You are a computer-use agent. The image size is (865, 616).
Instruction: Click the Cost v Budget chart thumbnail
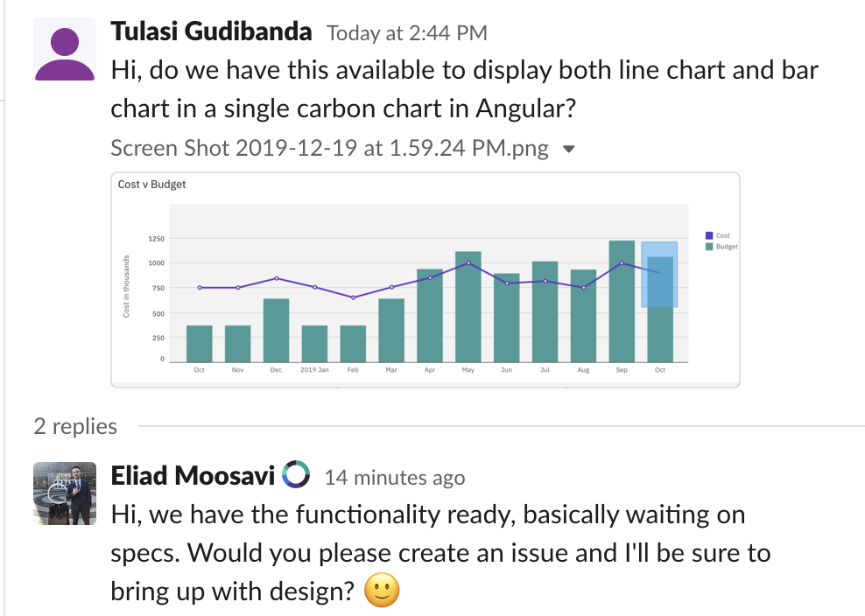pos(425,278)
